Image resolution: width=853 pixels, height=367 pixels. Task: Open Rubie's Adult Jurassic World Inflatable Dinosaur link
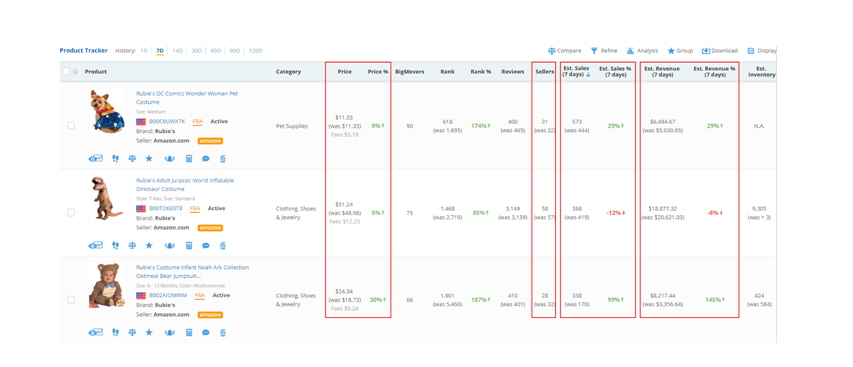click(x=185, y=184)
